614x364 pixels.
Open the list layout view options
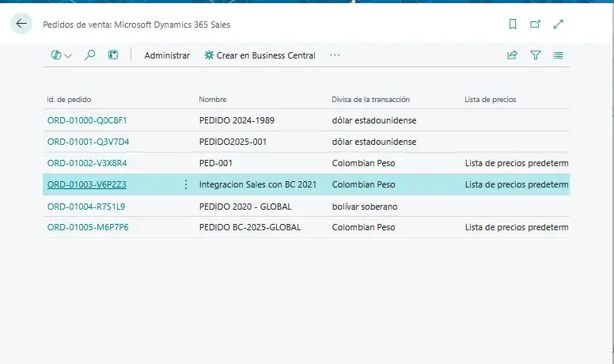(x=559, y=55)
